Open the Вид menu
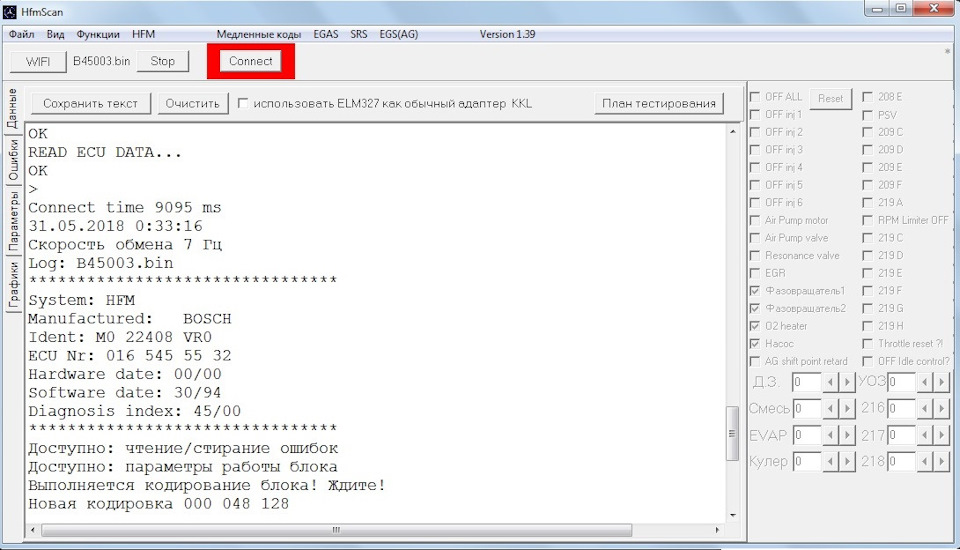Viewport: 960px width, 550px height. [55, 34]
